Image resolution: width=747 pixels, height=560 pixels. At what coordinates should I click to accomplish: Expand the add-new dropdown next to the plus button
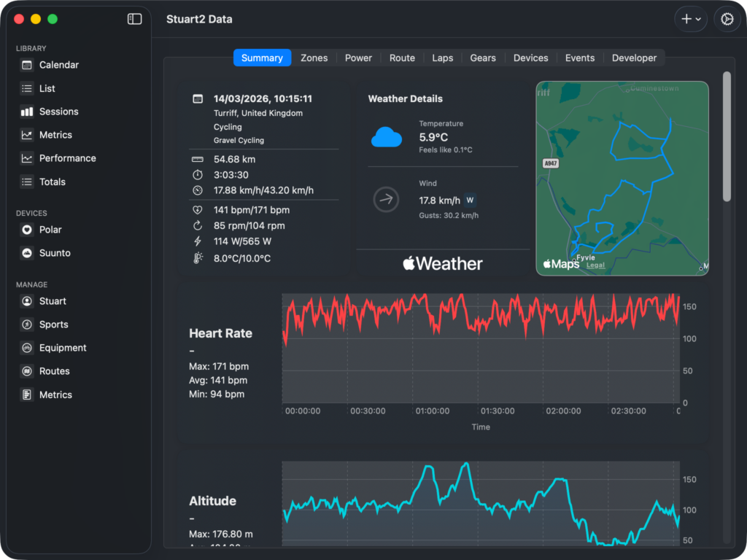pyautogui.click(x=698, y=19)
